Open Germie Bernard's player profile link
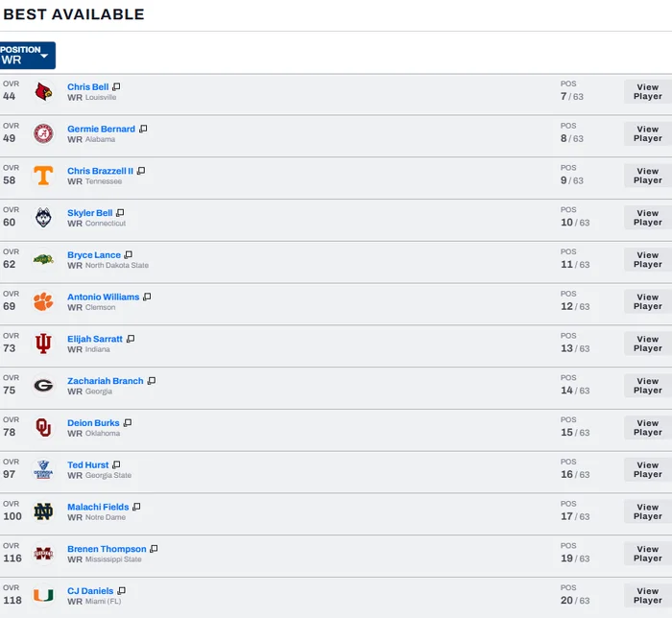Viewport: 672px width, 618px height. pos(101,130)
